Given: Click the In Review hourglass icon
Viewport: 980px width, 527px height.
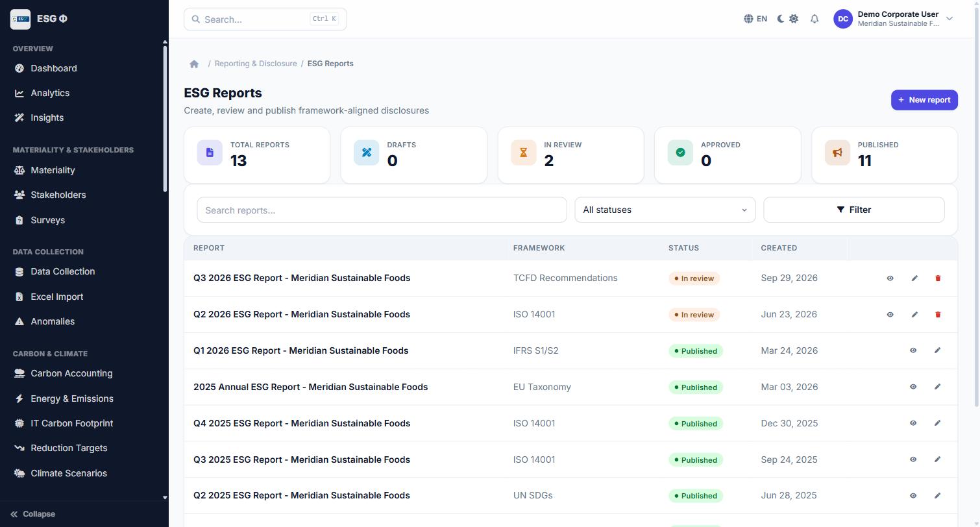Looking at the screenshot, I should point(523,153).
